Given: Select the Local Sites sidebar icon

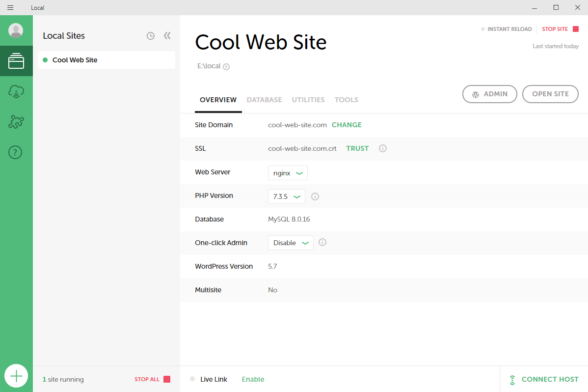Looking at the screenshot, I should (x=16, y=61).
